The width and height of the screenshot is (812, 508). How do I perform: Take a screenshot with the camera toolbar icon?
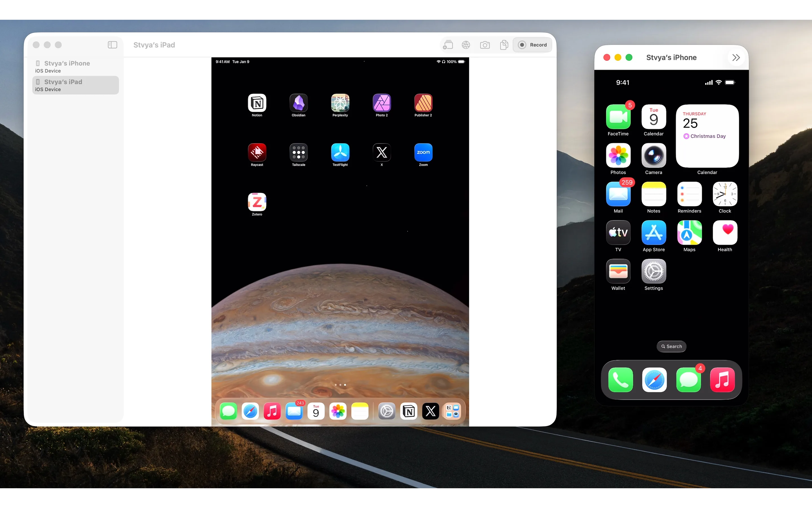pyautogui.click(x=485, y=45)
